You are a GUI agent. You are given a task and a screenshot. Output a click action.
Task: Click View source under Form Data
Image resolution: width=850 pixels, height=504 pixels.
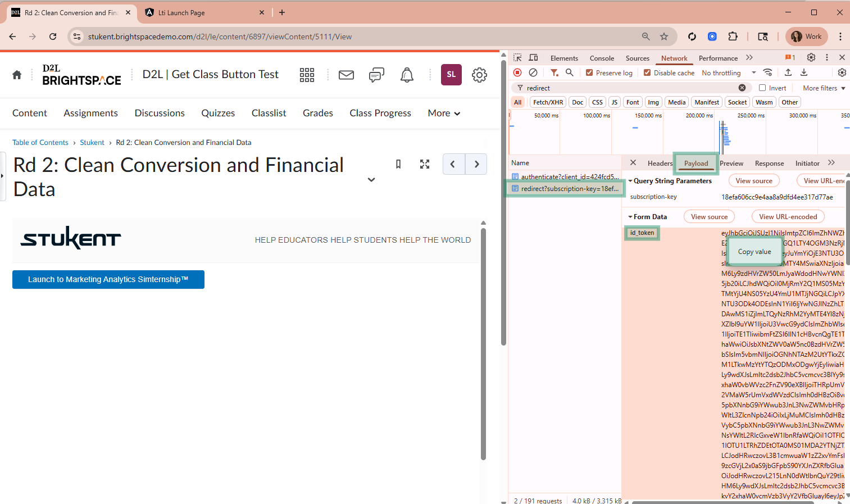pyautogui.click(x=709, y=216)
